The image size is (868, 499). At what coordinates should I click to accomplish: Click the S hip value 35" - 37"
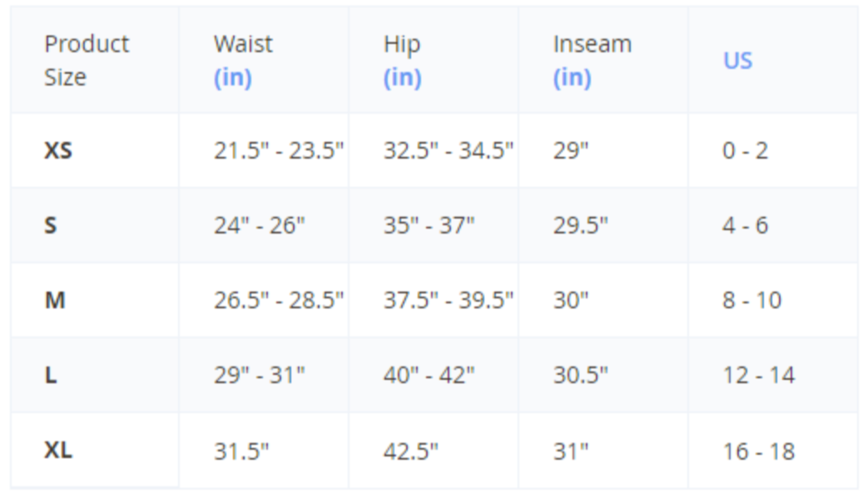[429, 225]
